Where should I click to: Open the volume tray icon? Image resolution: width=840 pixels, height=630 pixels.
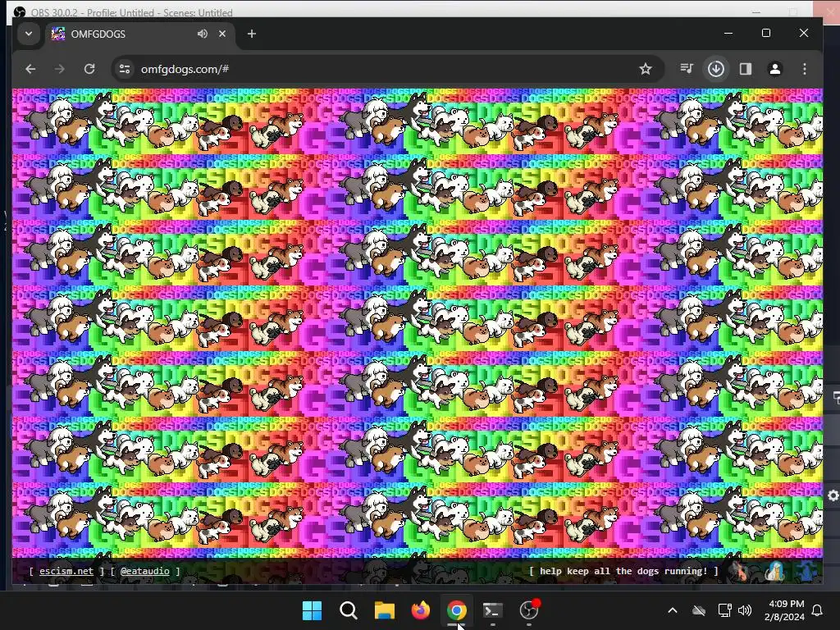coord(745,610)
